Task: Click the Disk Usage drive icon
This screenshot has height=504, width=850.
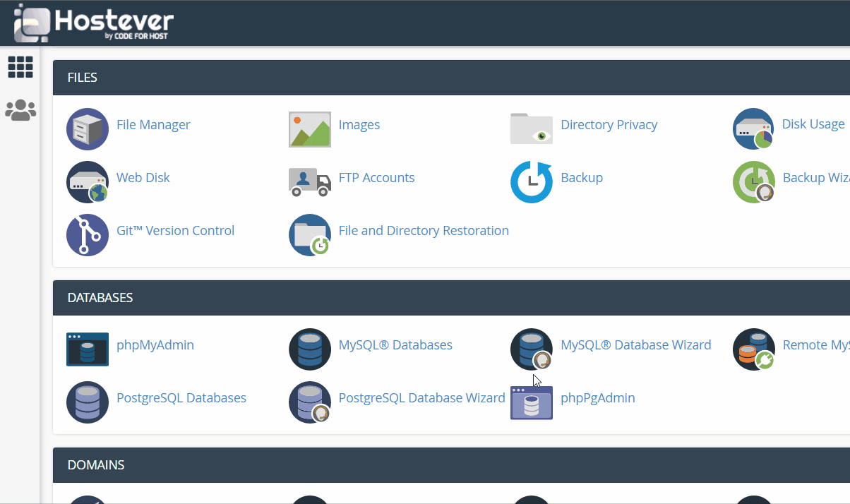Action: [753, 129]
